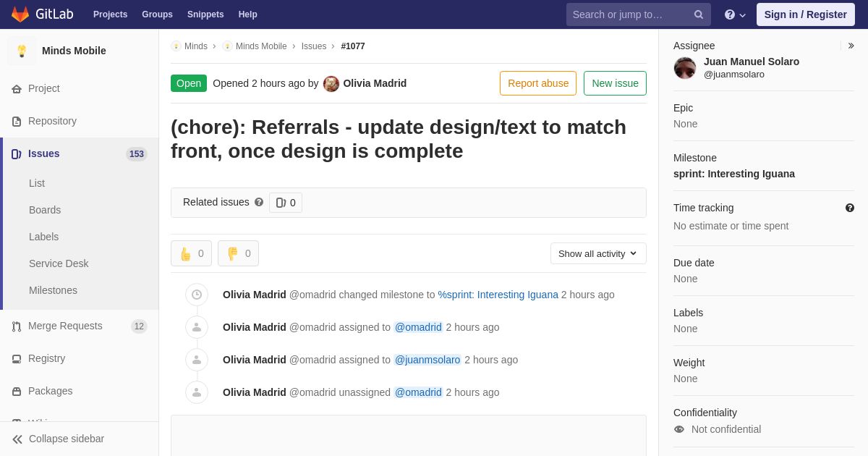Open the Snippets menu item
Screen dimensions: 868x456
click(x=205, y=14)
